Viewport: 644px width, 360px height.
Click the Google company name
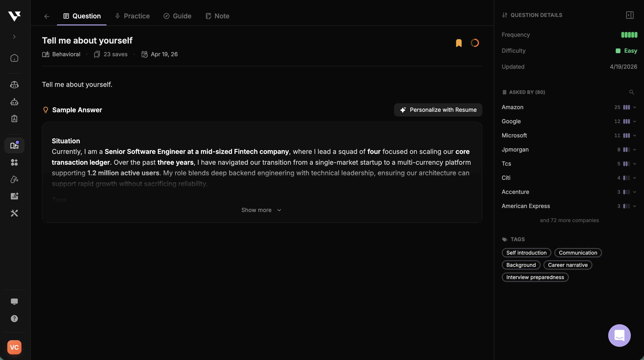coord(511,121)
